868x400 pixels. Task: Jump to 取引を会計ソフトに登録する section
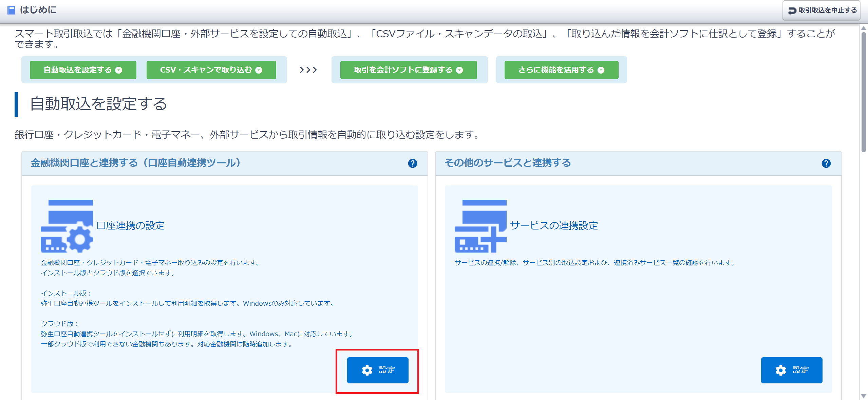408,70
